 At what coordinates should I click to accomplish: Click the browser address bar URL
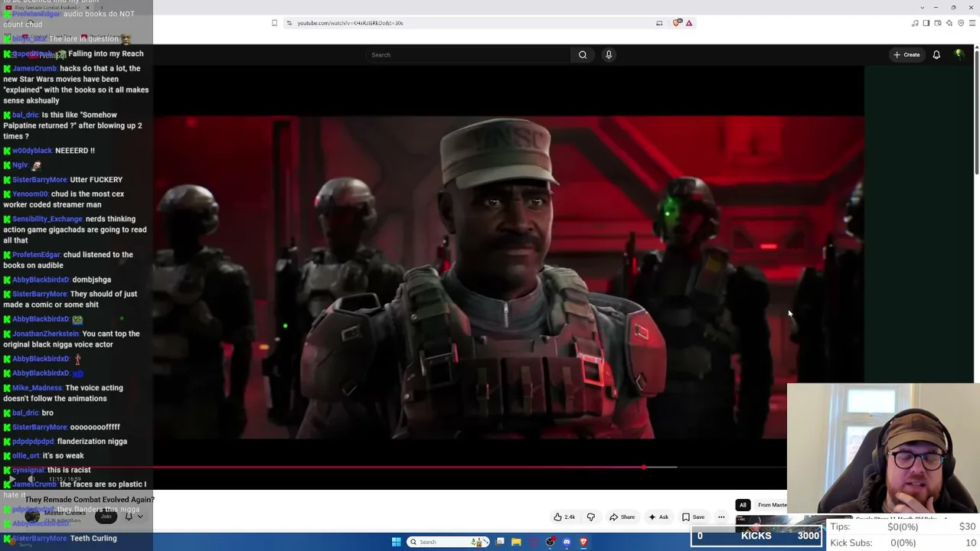[350, 23]
